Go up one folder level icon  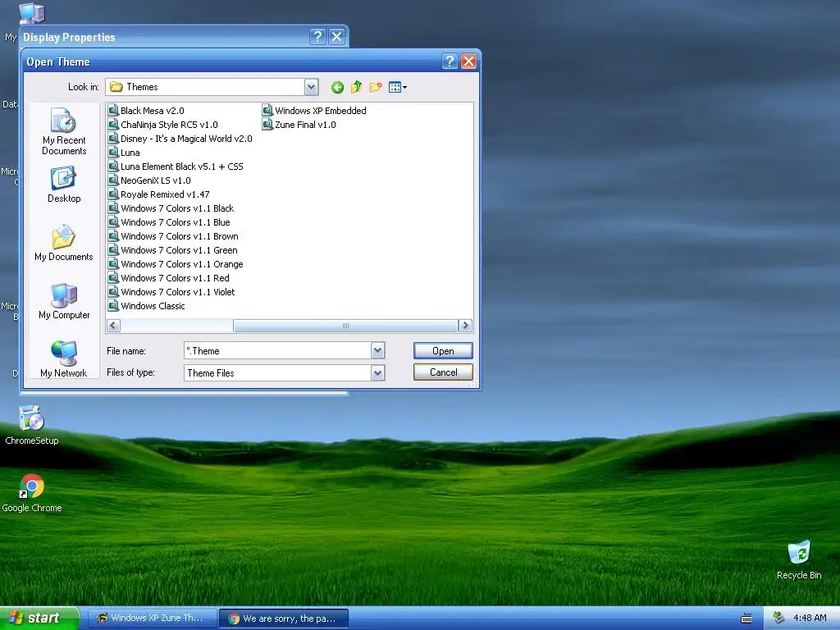point(356,87)
